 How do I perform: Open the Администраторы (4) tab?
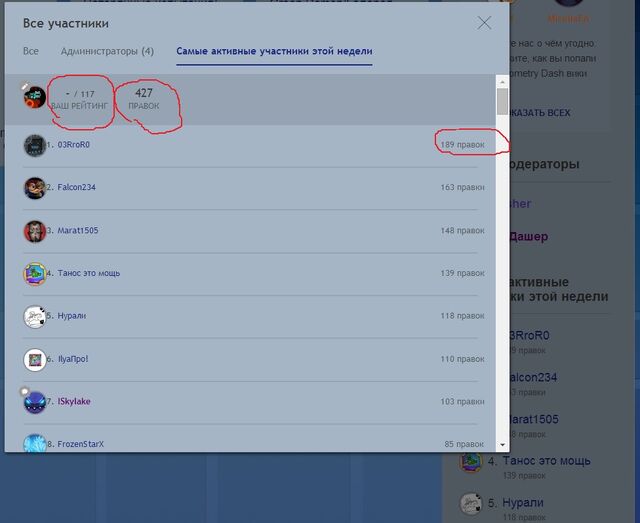tap(107, 51)
